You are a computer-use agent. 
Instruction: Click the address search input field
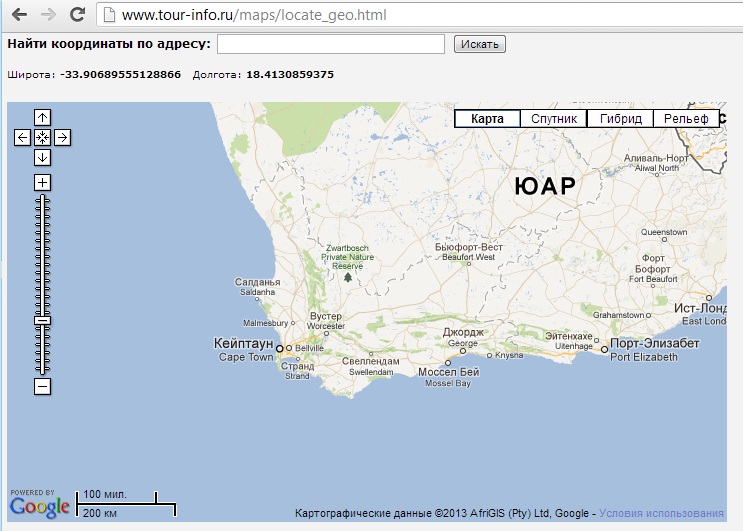coord(331,44)
